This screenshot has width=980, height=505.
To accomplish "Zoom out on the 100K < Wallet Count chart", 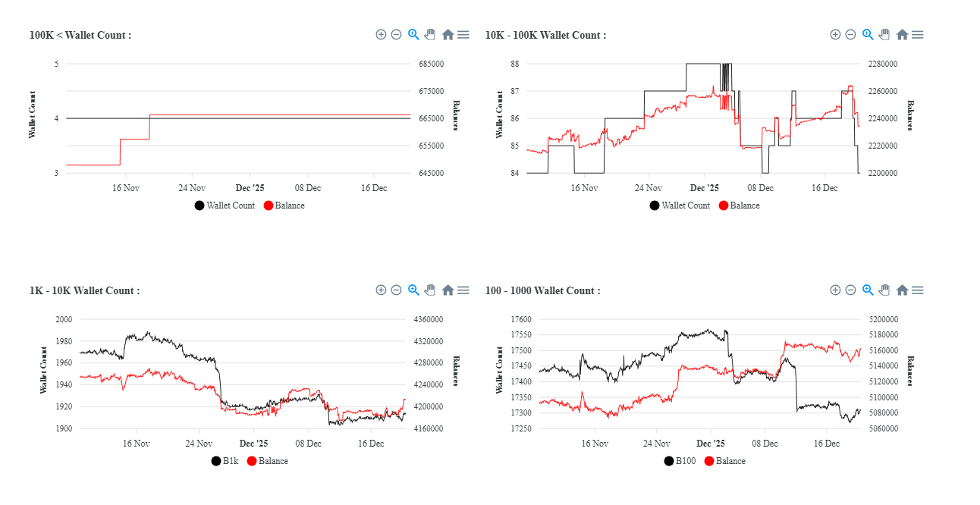I will point(396,34).
